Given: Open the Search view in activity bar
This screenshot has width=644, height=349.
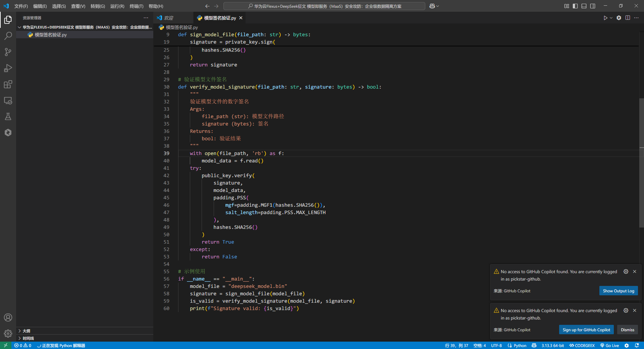Looking at the screenshot, I should [8, 36].
